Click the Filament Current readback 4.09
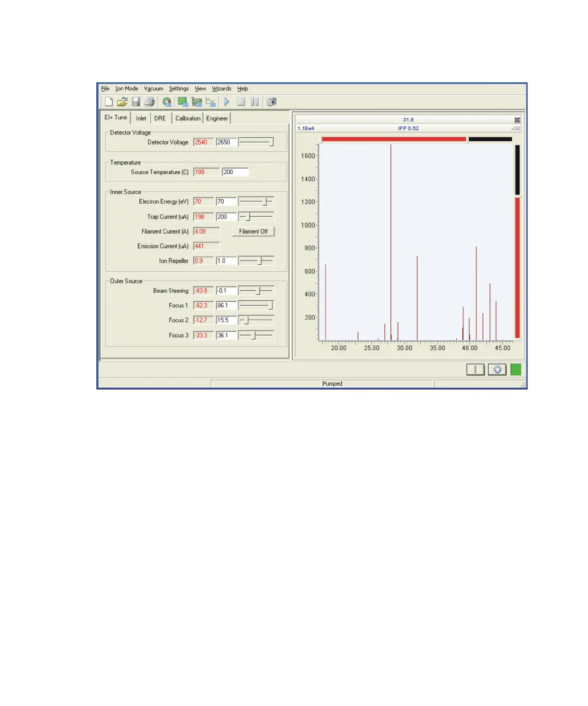Image resolution: width=588 pixels, height=706 pixels. point(206,232)
